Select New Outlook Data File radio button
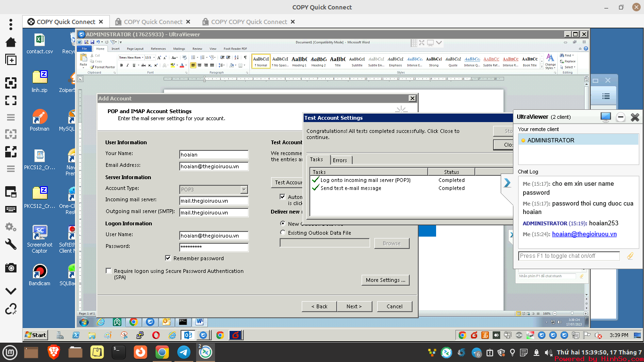 283,224
